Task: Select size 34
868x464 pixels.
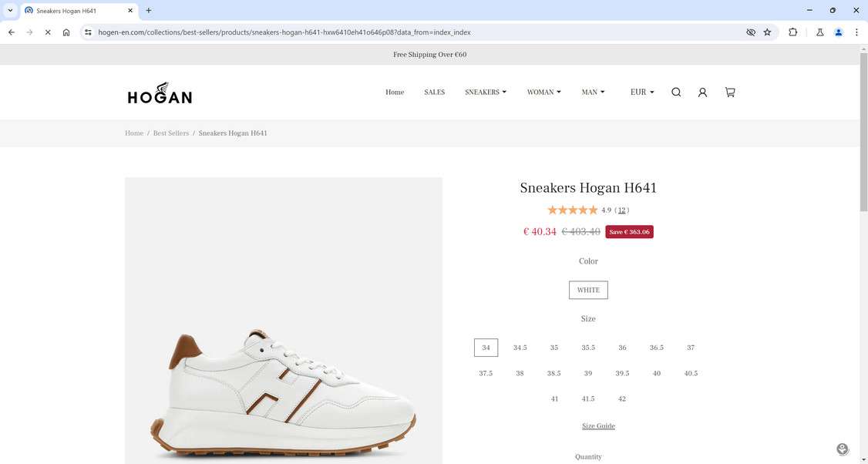Action: (486, 348)
